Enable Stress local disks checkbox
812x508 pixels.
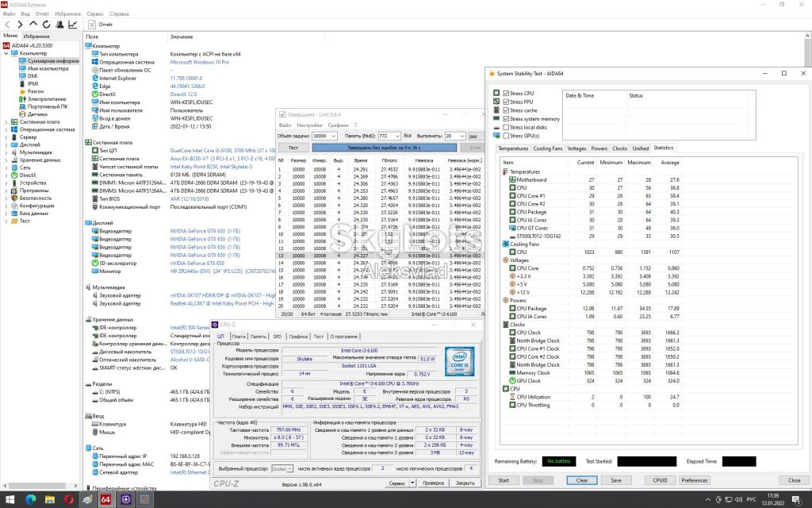(x=506, y=127)
